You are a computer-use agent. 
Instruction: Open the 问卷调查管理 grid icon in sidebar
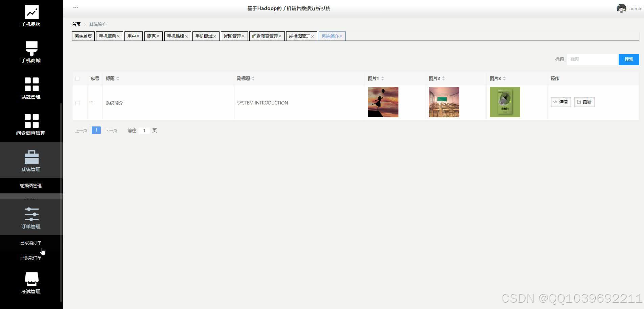click(31, 121)
